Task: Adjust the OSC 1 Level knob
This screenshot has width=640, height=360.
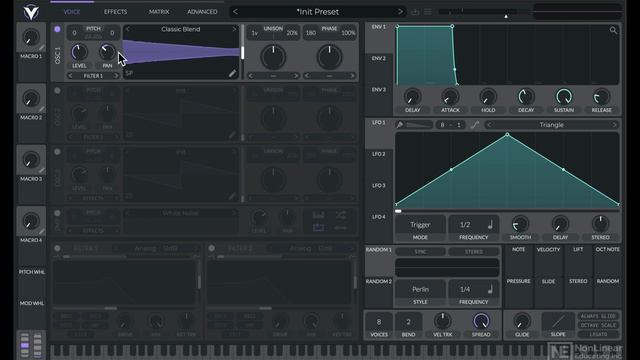Action: point(79,52)
